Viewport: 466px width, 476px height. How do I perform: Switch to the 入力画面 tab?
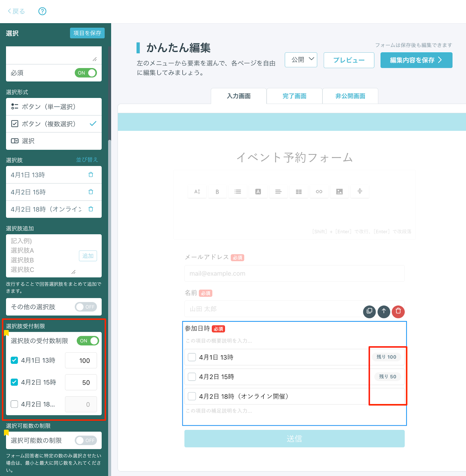coord(239,96)
